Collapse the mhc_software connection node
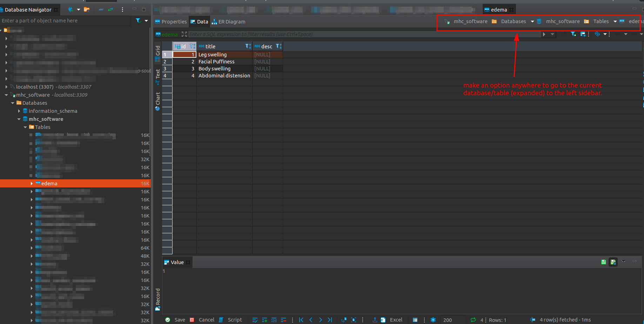 (6, 95)
